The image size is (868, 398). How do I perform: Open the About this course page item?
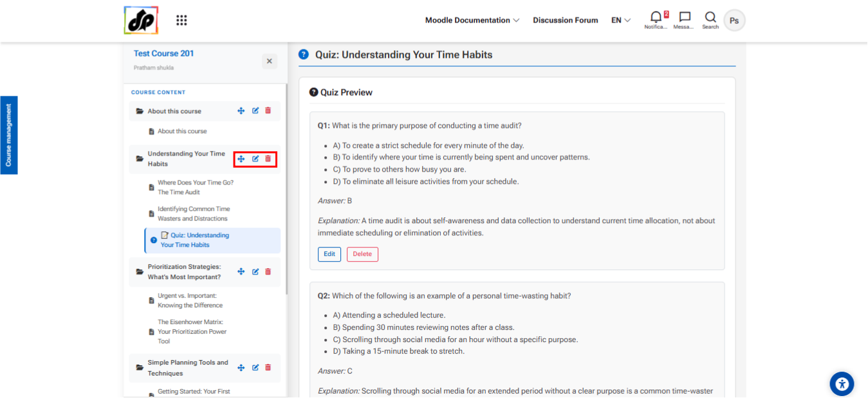pyautogui.click(x=182, y=131)
